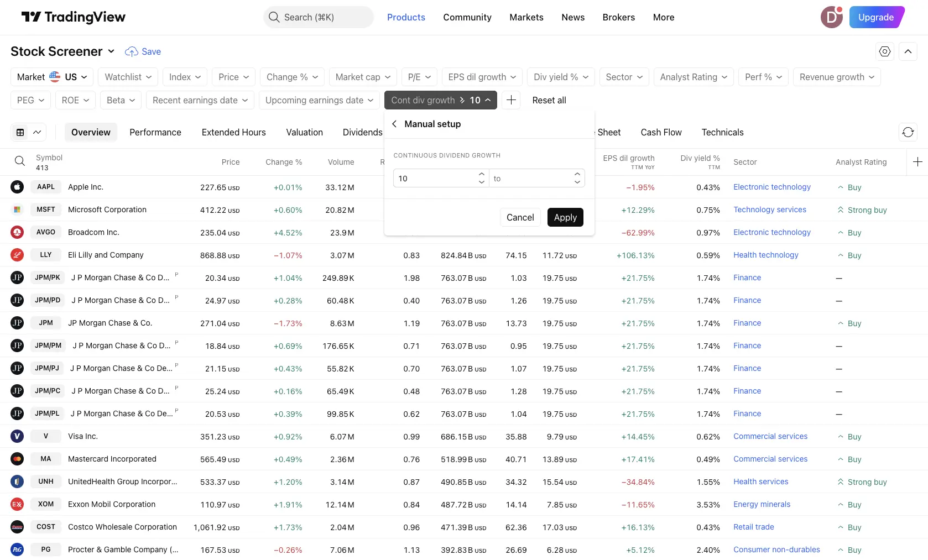Open the Upcoming earnings date filter
The height and width of the screenshot is (560, 928).
click(x=319, y=100)
